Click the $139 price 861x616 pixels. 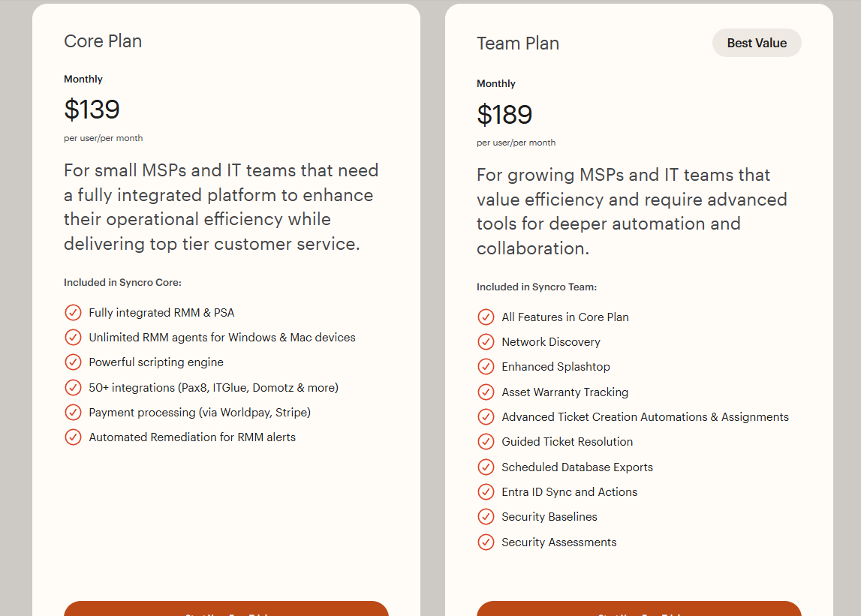point(92,109)
